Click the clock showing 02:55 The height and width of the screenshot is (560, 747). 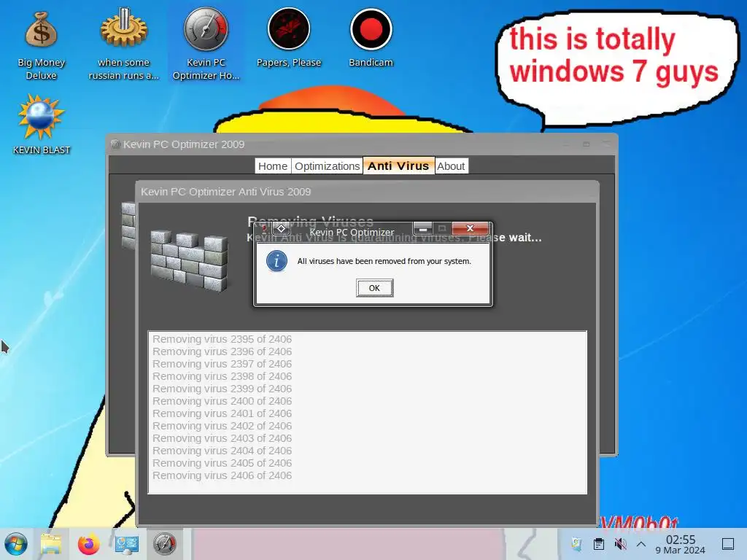click(x=681, y=544)
